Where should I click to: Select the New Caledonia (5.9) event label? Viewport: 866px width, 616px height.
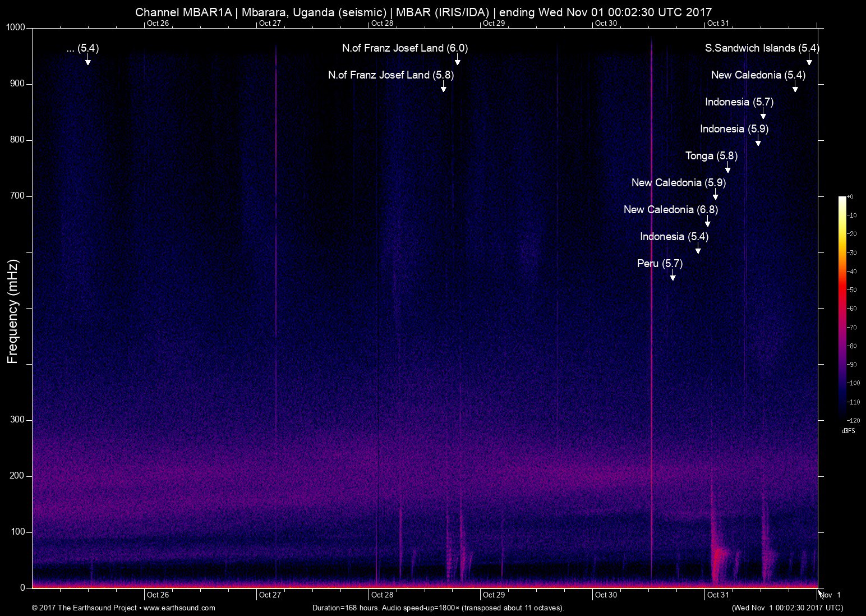679,183
